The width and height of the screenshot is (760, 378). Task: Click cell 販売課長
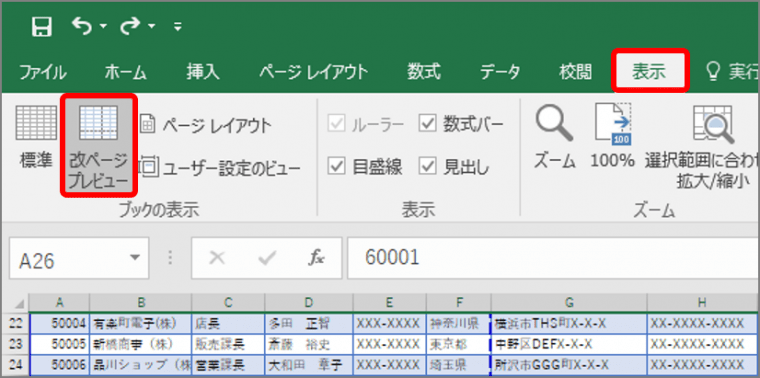[x=228, y=345]
